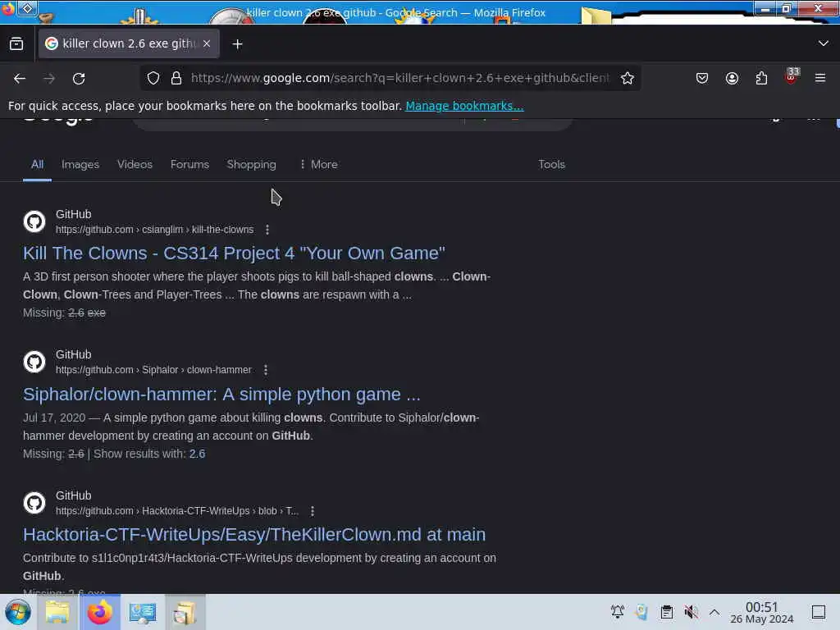Select the All search results tab
840x630 pixels.
pyautogui.click(x=37, y=164)
